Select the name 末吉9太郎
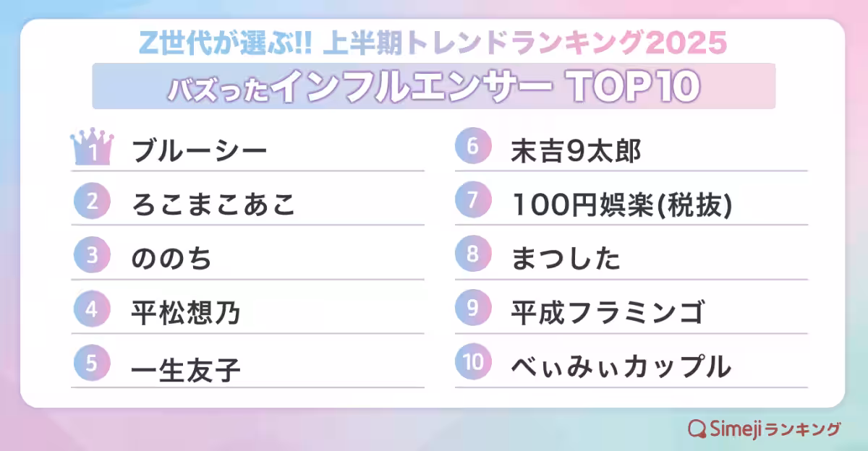The height and width of the screenshot is (451, 868). pos(576,150)
